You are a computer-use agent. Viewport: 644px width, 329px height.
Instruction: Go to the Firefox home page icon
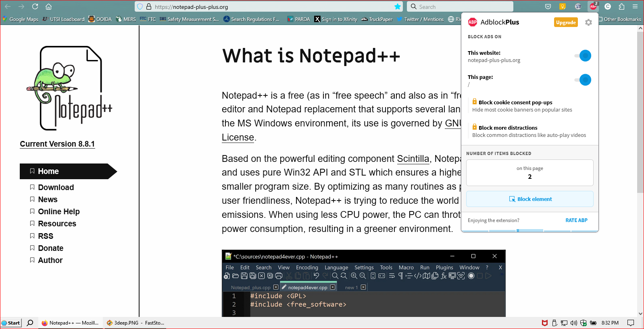(x=48, y=6)
